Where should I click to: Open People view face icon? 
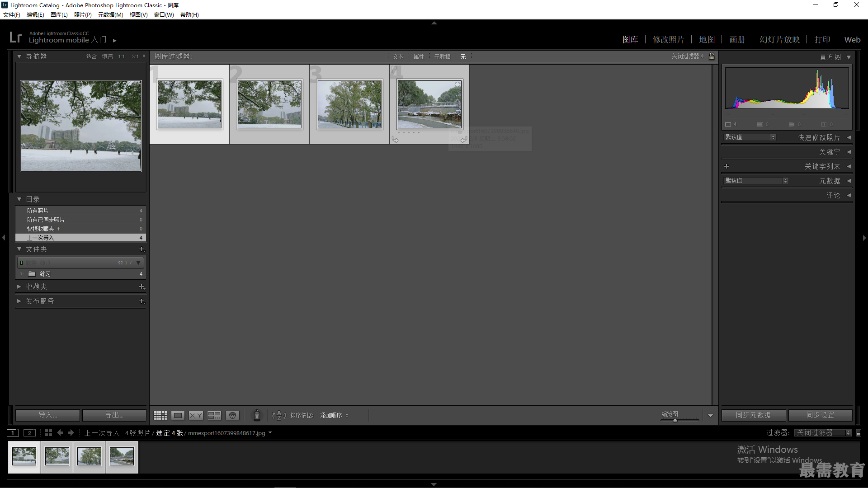pyautogui.click(x=232, y=415)
